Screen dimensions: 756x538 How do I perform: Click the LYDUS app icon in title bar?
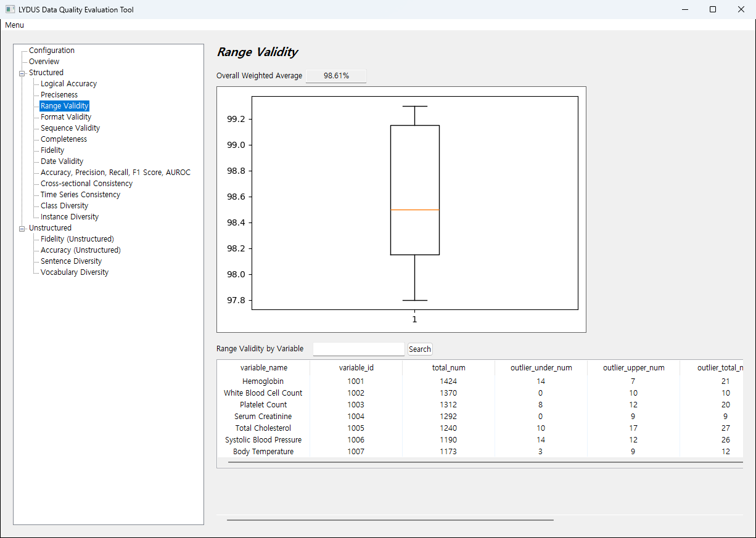10,9
